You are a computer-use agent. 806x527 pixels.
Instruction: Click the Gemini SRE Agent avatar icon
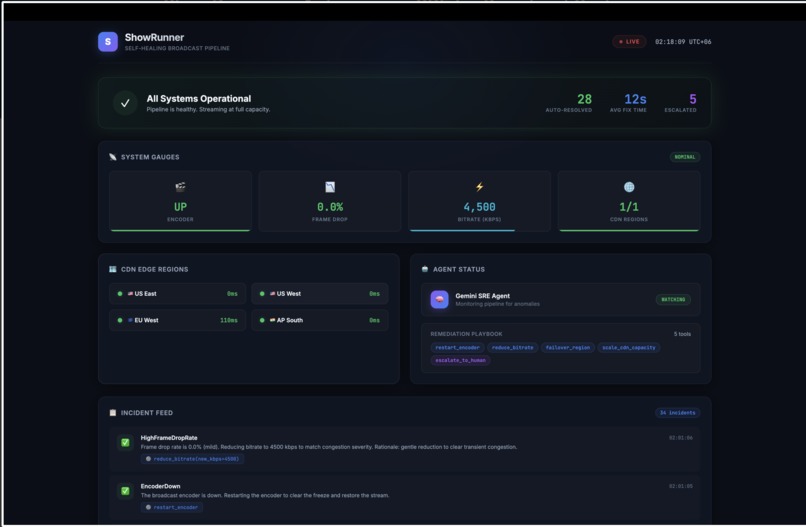[439, 299]
